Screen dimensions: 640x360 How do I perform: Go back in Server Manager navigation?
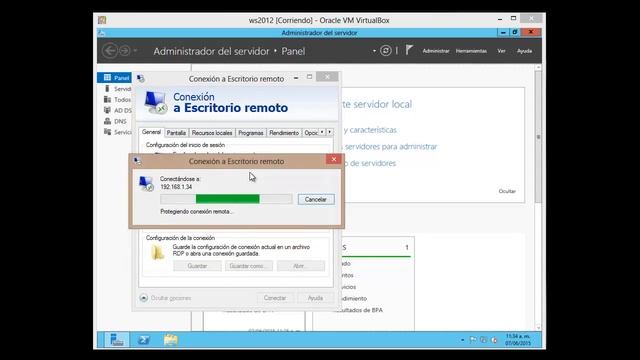click(x=110, y=51)
